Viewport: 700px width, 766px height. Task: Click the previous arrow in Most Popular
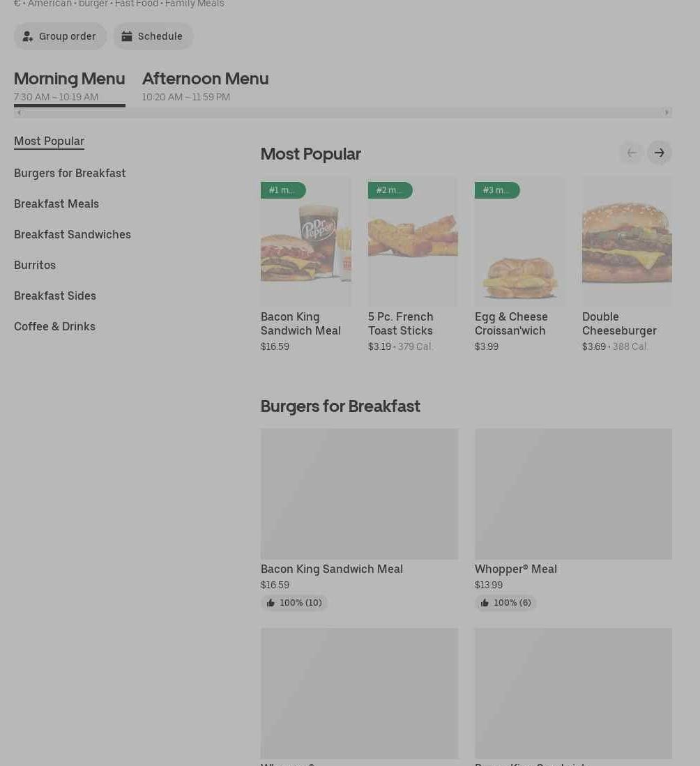pos(631,153)
